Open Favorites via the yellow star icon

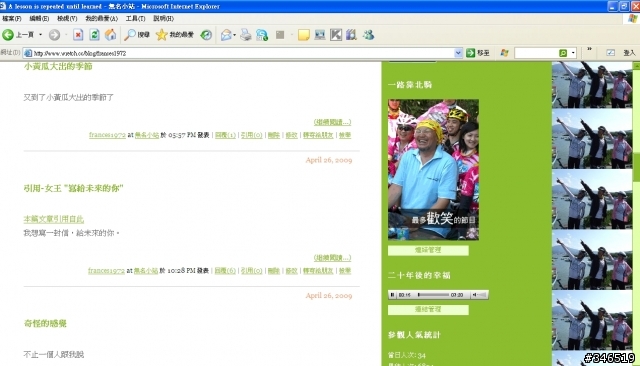(175, 35)
